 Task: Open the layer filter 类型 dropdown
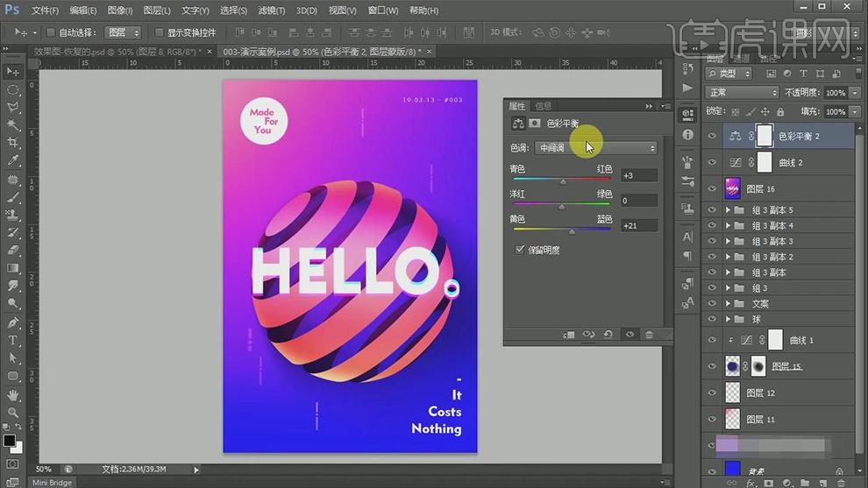pos(729,73)
